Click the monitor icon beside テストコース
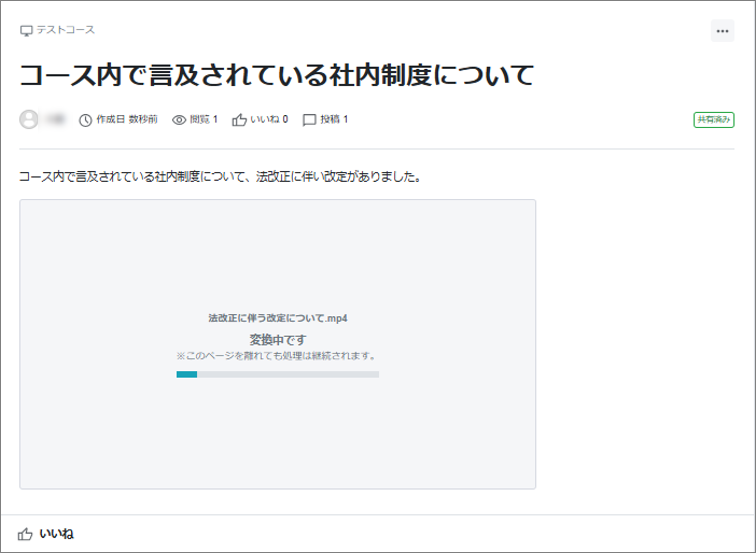Screen dimensions: 756x553 [x=26, y=31]
